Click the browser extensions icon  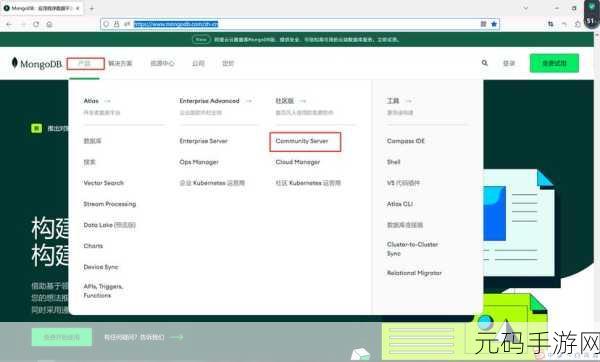pos(577,24)
